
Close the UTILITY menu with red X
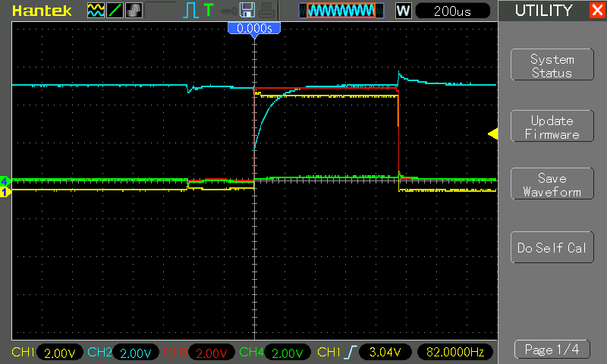(x=597, y=10)
